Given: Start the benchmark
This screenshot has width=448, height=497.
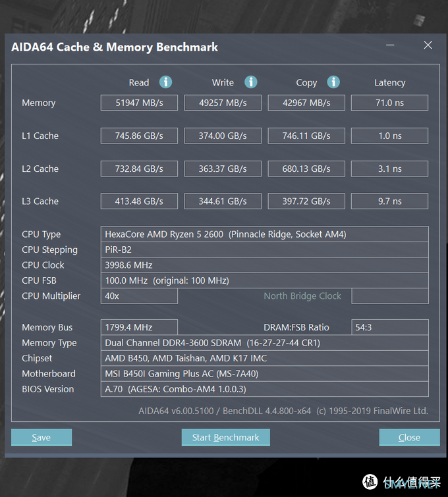Looking at the screenshot, I should coord(225,437).
